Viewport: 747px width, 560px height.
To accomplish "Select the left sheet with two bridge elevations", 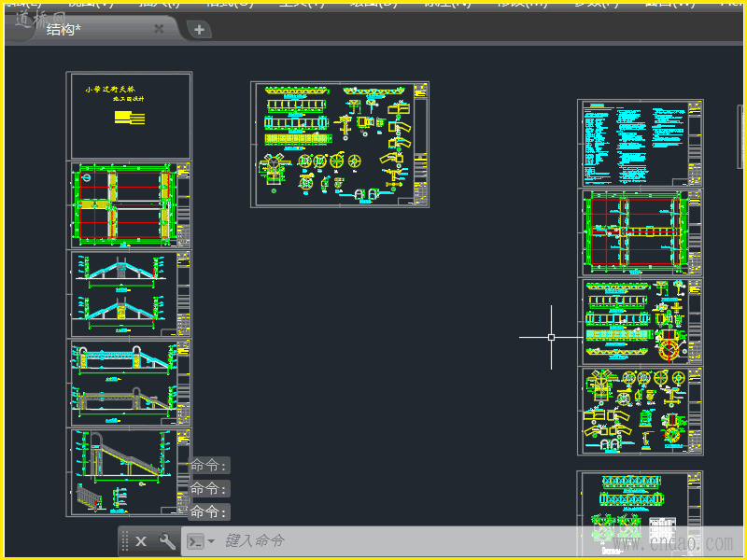I will click(x=129, y=294).
